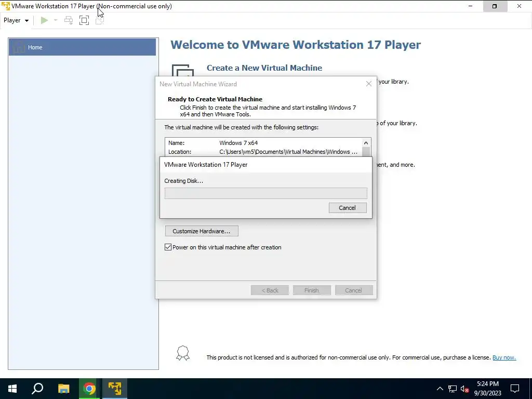Viewport: 532px width, 399px height.
Task: Open File Explorer from taskbar
Action: (63, 389)
